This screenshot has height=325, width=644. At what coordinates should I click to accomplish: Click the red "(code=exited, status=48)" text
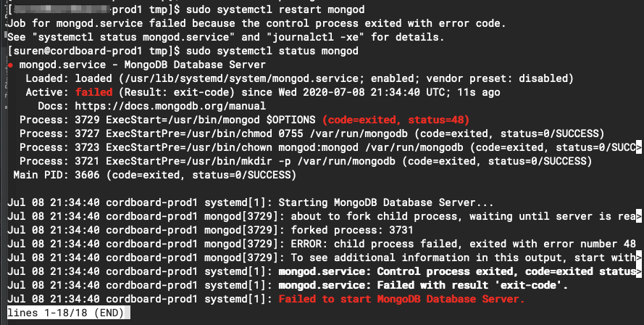point(396,120)
